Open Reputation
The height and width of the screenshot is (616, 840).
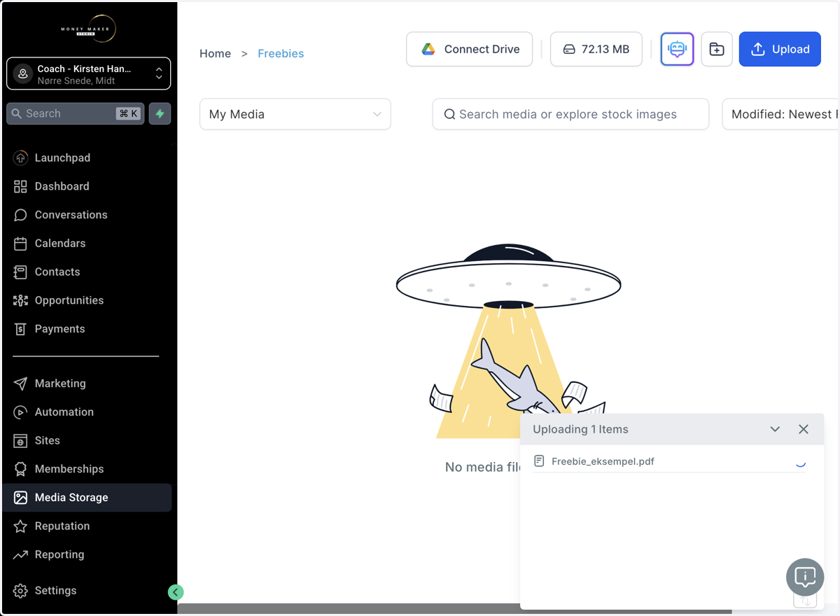tap(87, 526)
